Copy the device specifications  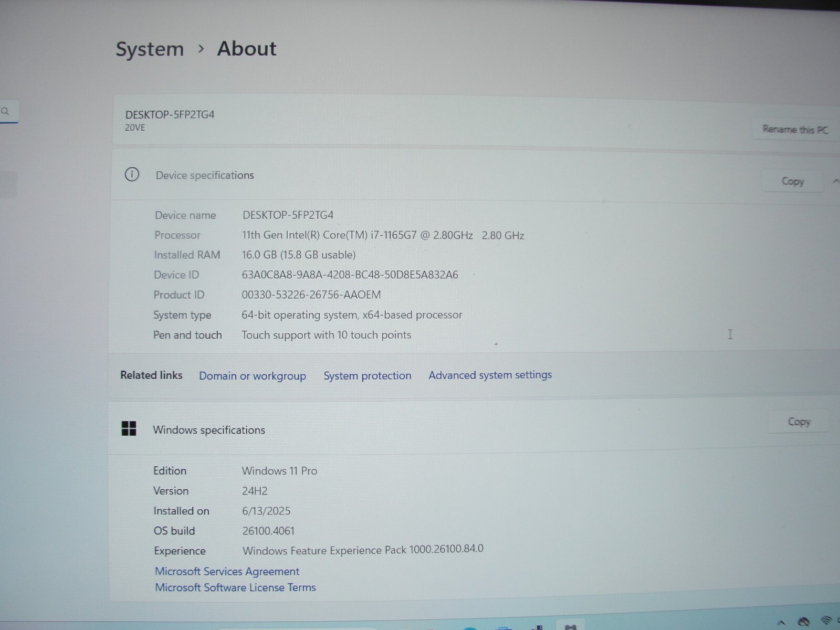point(792,181)
